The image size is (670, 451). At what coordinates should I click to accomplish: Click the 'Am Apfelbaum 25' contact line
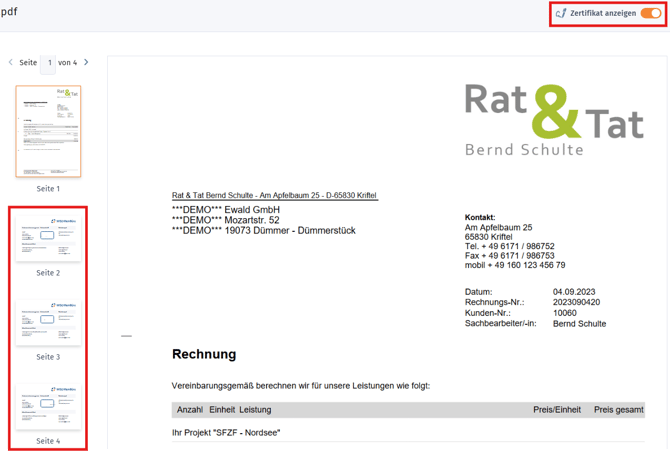click(x=499, y=227)
